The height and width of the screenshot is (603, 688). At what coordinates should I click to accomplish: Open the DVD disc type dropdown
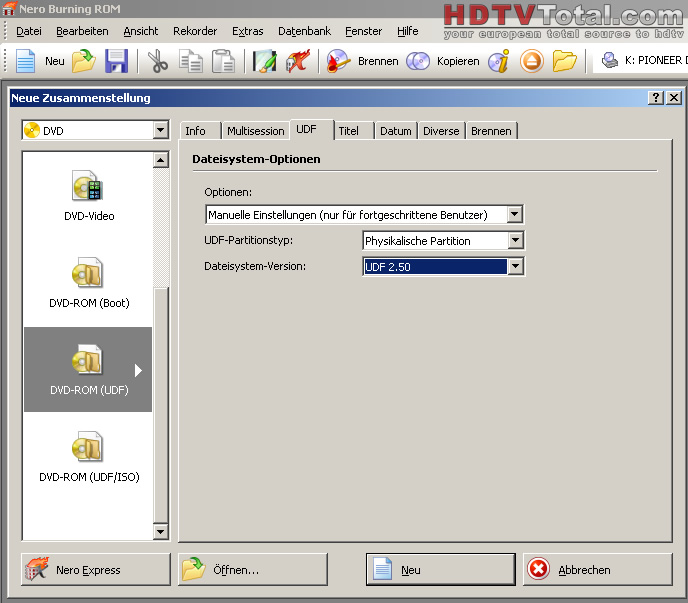(x=160, y=130)
